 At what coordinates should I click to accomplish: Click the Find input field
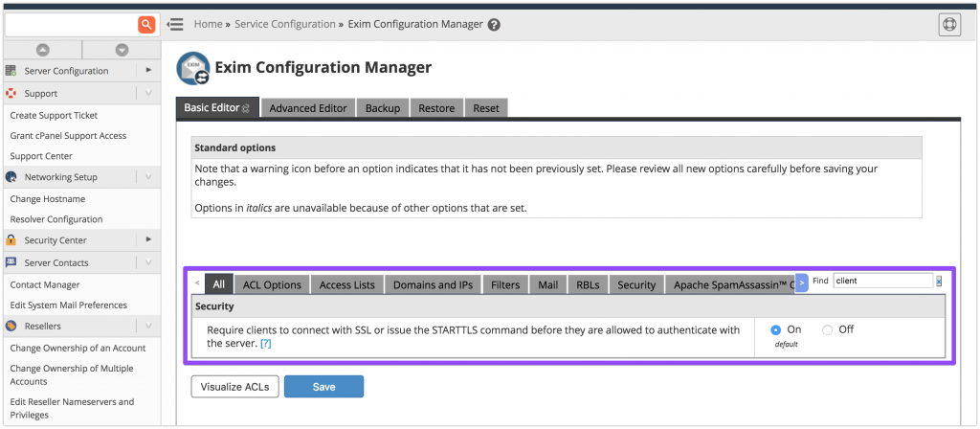881,282
